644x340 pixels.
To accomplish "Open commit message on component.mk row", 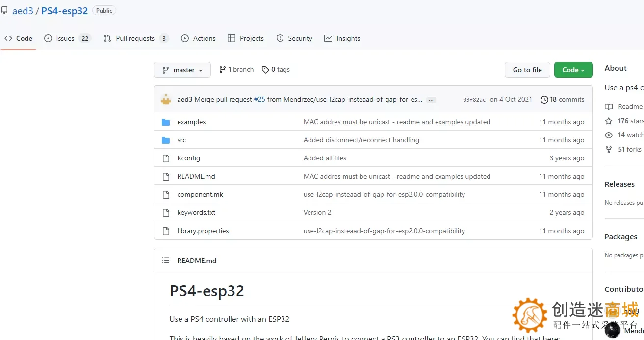I will point(384,194).
